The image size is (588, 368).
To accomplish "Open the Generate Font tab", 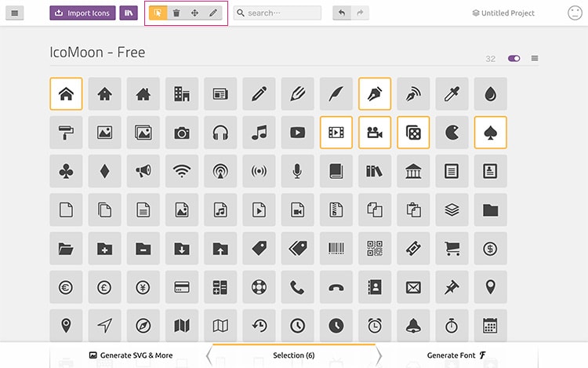I will point(456,355).
